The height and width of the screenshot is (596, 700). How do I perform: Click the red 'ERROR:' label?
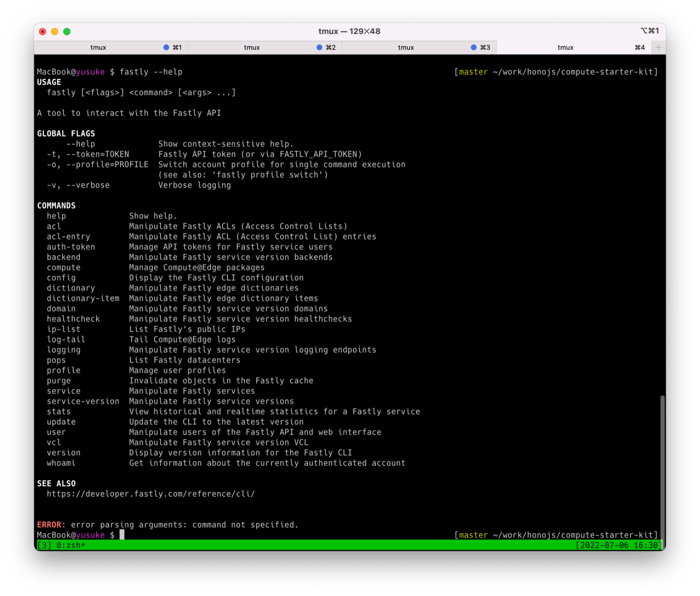(51, 525)
